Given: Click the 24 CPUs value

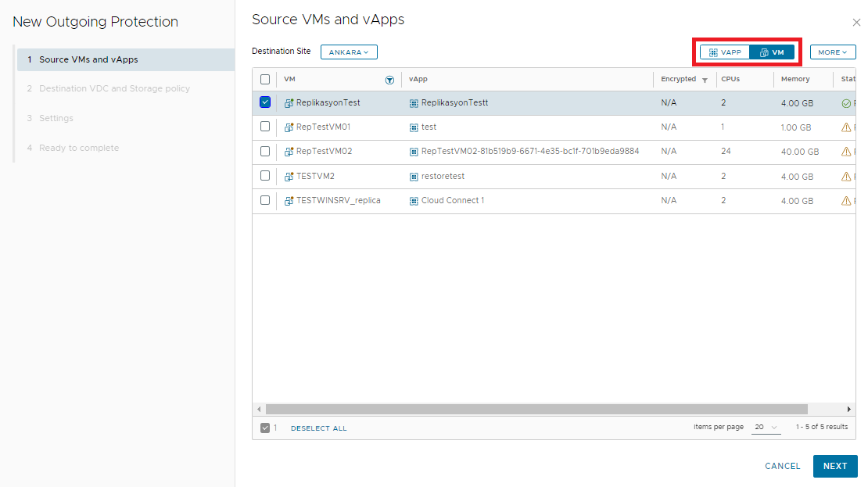Looking at the screenshot, I should pyautogui.click(x=726, y=152).
